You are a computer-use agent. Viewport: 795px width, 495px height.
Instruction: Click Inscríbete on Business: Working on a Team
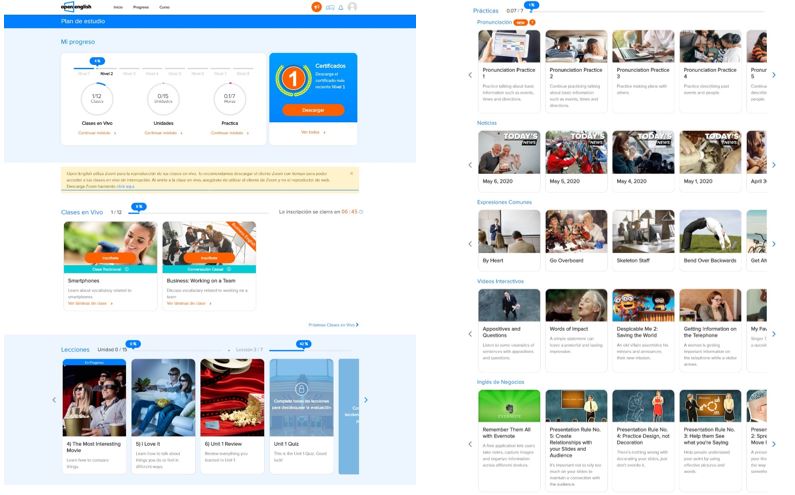coord(209,258)
